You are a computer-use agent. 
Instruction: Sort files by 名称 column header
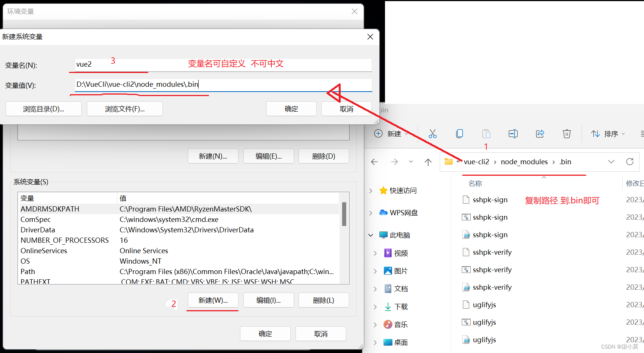475,184
